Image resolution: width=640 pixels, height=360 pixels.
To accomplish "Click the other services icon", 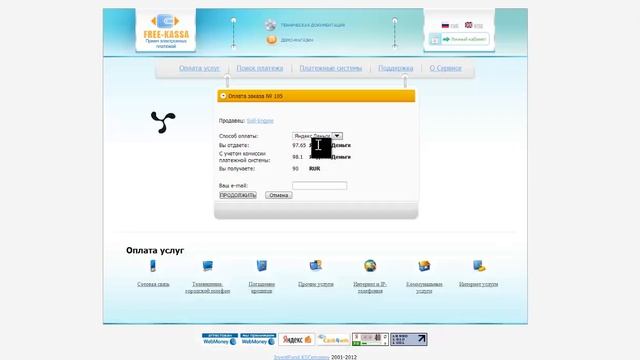I will click(x=316, y=266).
